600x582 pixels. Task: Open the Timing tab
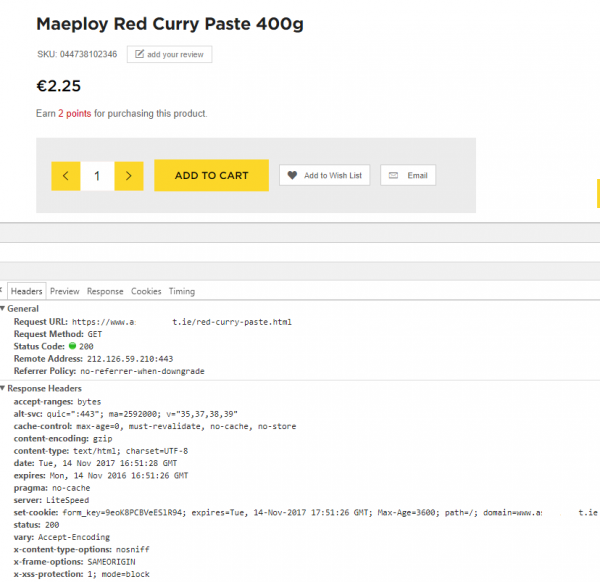click(x=182, y=291)
